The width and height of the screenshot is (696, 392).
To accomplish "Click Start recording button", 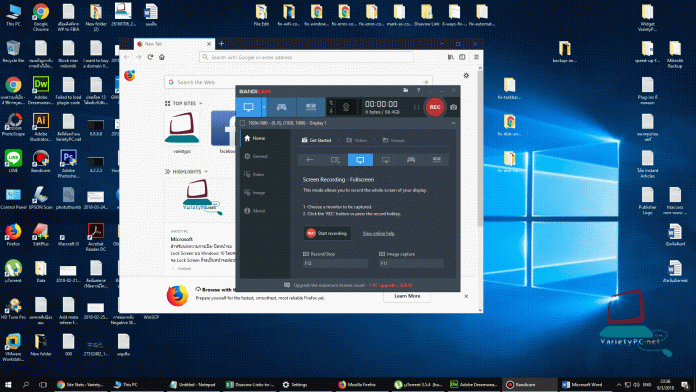I will (327, 234).
